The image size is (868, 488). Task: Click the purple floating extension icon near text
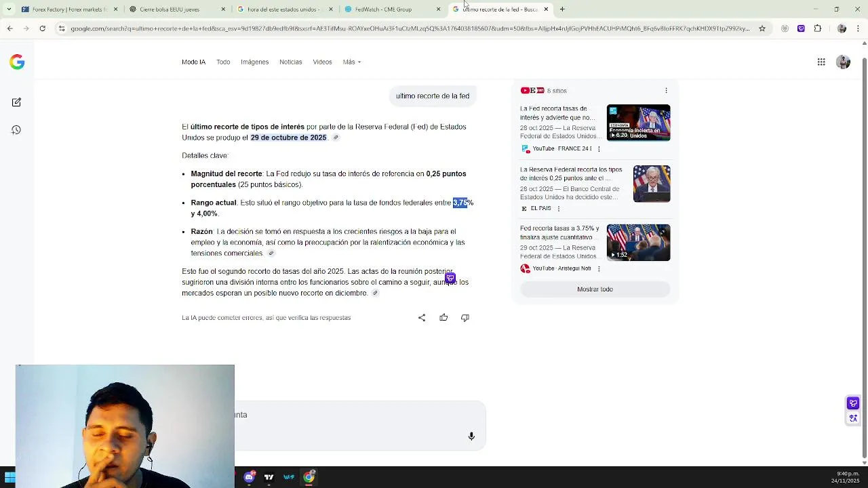[450, 279]
